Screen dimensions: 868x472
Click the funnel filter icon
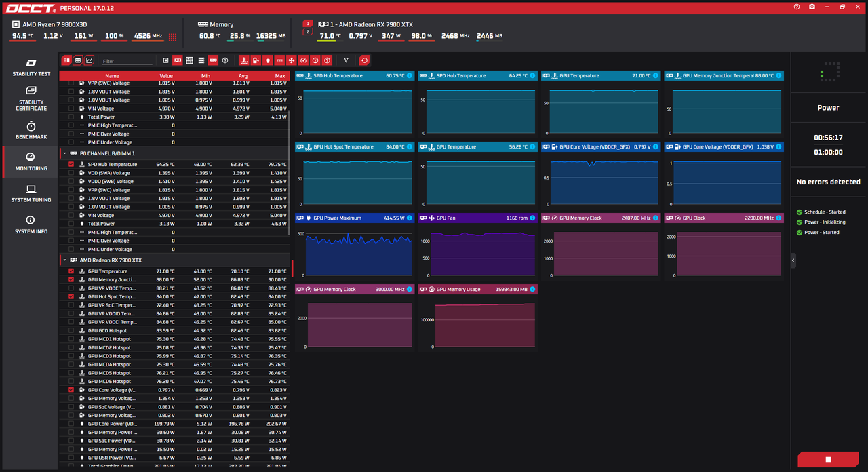(346, 60)
